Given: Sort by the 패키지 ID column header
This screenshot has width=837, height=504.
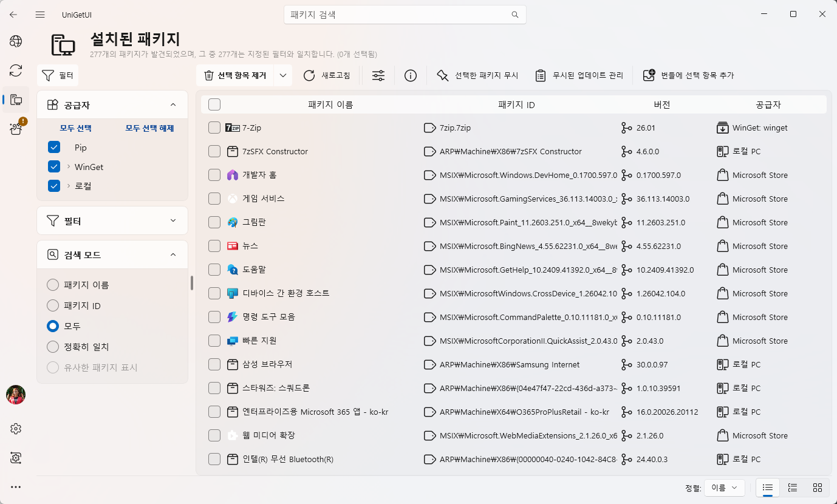Looking at the screenshot, I should [516, 104].
